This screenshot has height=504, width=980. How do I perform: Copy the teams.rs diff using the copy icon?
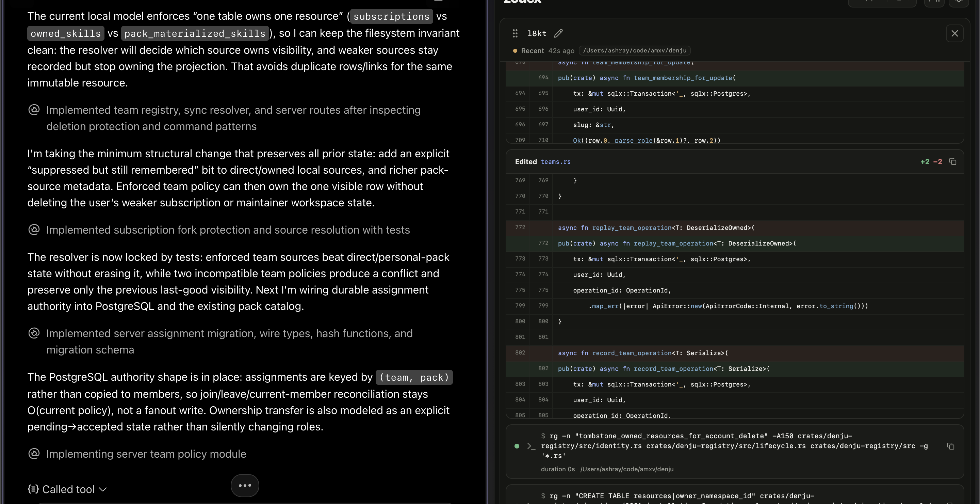[953, 162]
